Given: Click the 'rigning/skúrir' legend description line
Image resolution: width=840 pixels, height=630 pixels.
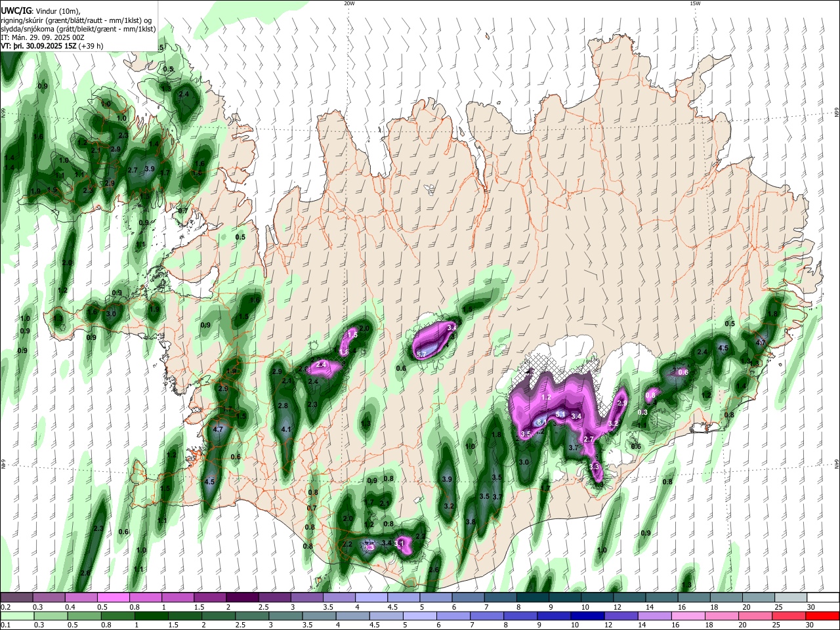Looking at the screenshot, I should click(x=76, y=20).
